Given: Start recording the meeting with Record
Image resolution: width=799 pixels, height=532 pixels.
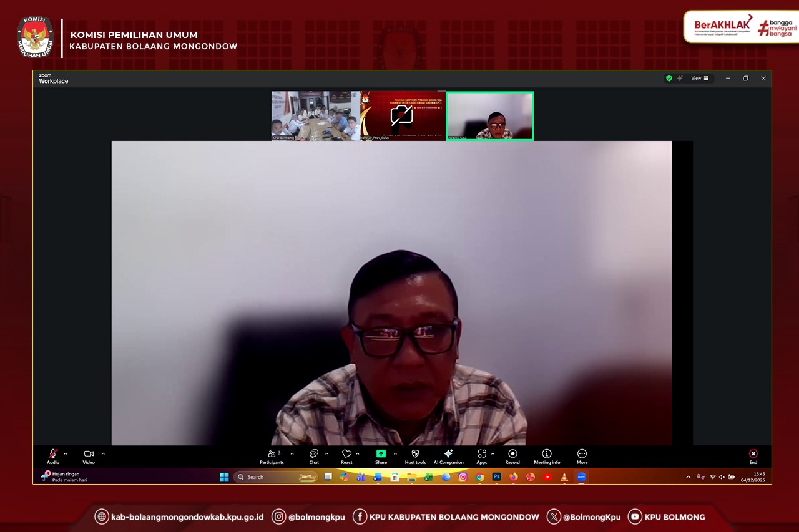Looking at the screenshot, I should [x=512, y=455].
